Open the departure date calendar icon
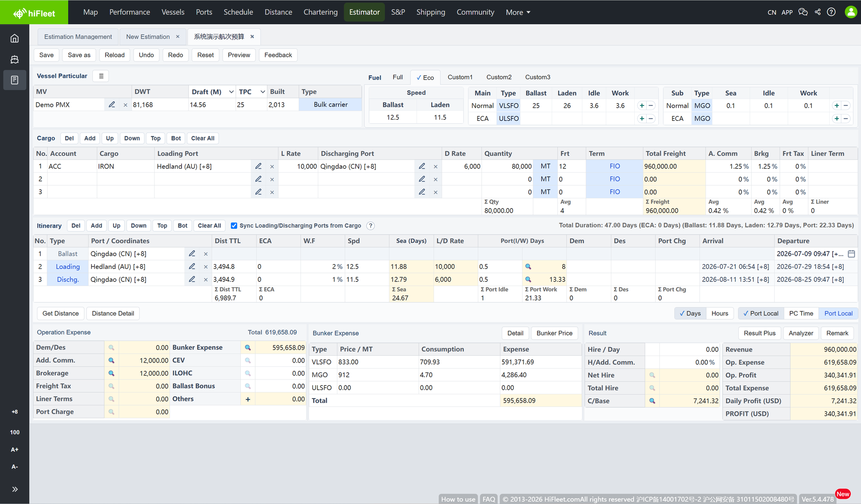The image size is (861, 504). point(851,254)
